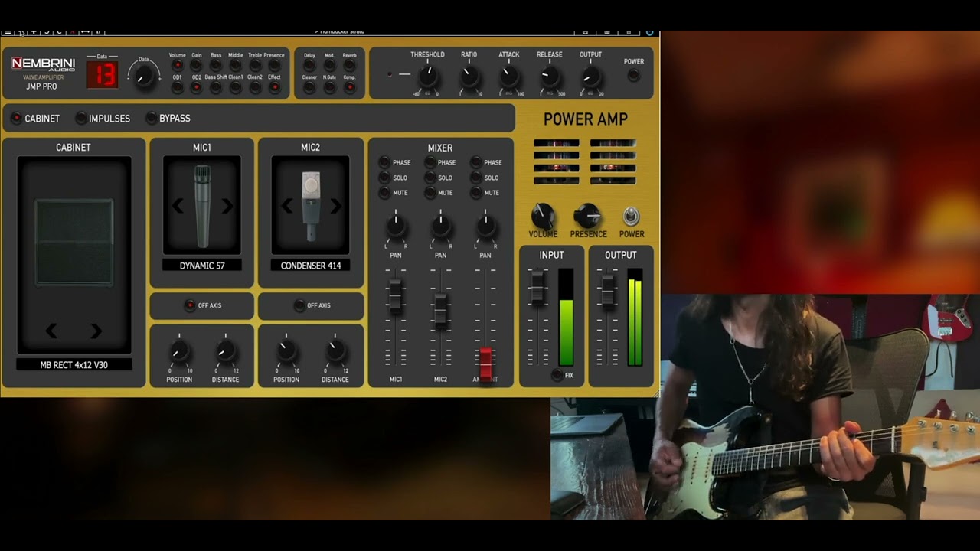980x551 pixels.
Task: Activate the Clean2 channel button
Action: click(x=255, y=88)
